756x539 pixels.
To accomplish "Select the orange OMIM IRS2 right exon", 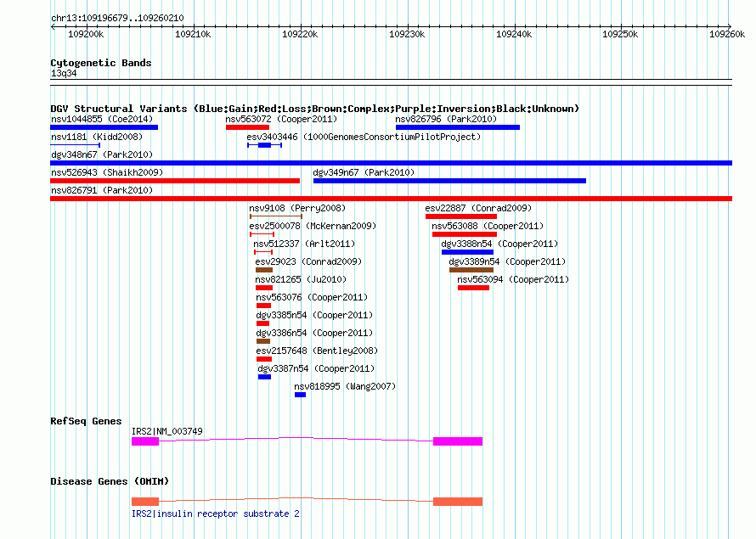I will click(x=458, y=502).
